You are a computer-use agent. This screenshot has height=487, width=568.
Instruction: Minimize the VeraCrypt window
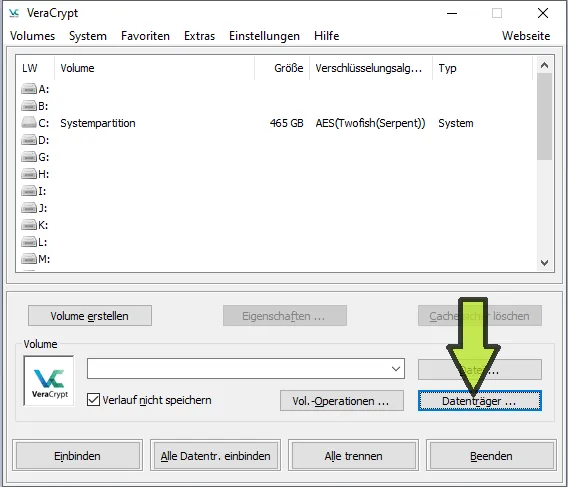452,13
